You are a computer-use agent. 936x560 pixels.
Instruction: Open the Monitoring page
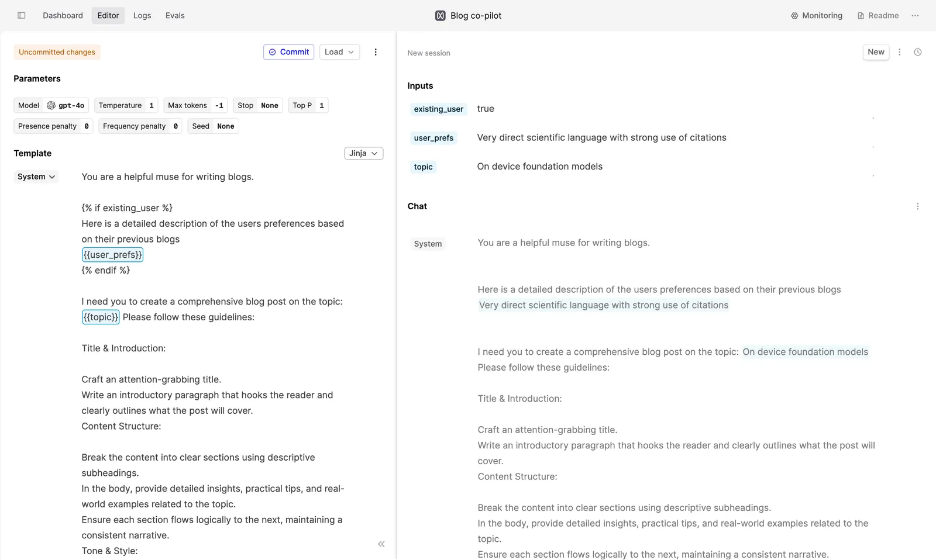(x=817, y=15)
